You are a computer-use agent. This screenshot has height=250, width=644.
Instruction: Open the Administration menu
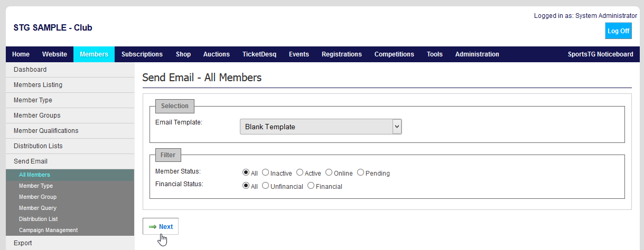point(477,54)
